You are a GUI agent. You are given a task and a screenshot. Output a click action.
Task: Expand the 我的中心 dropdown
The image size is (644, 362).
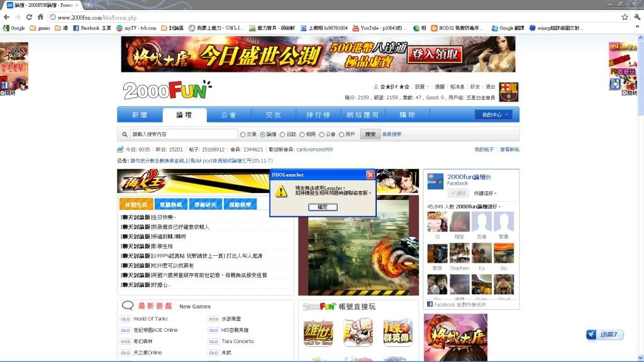coord(493,114)
